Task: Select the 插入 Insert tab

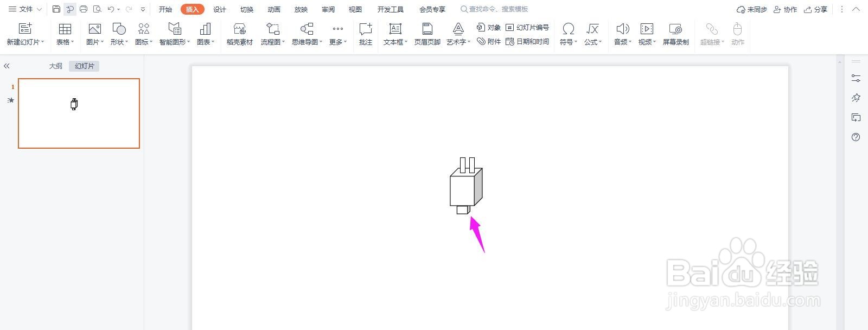Action: tap(193, 9)
